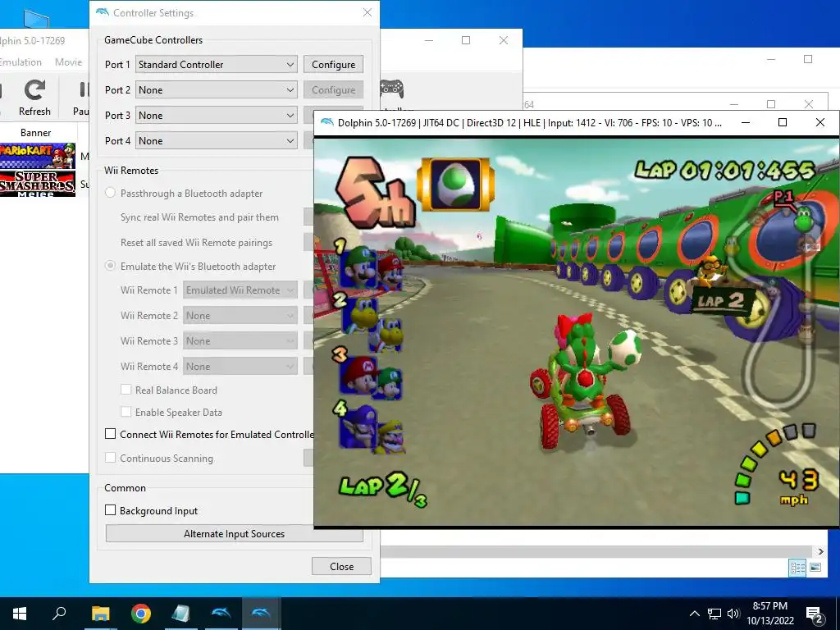
Task: Maximize the Dolphin game render window
Action: 782,122
